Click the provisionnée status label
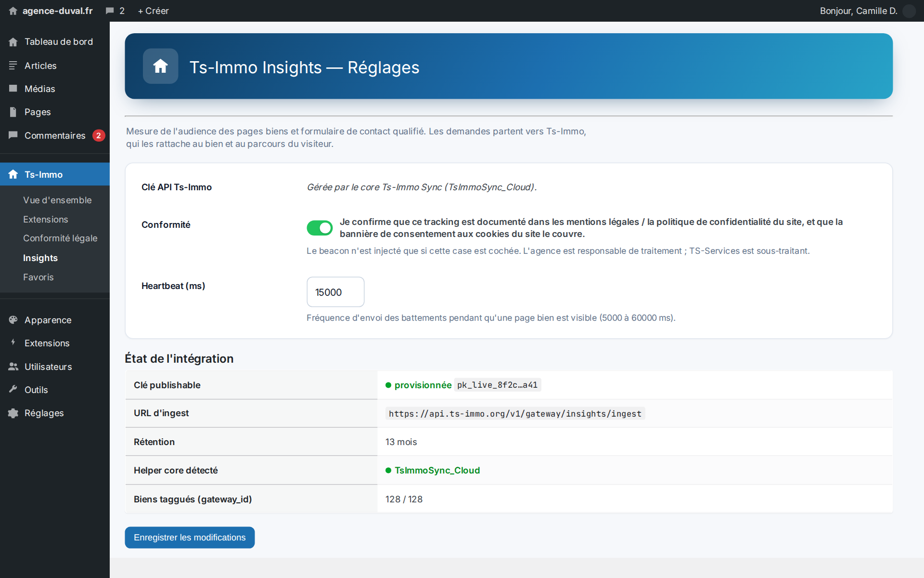The width and height of the screenshot is (924, 578). coord(423,385)
